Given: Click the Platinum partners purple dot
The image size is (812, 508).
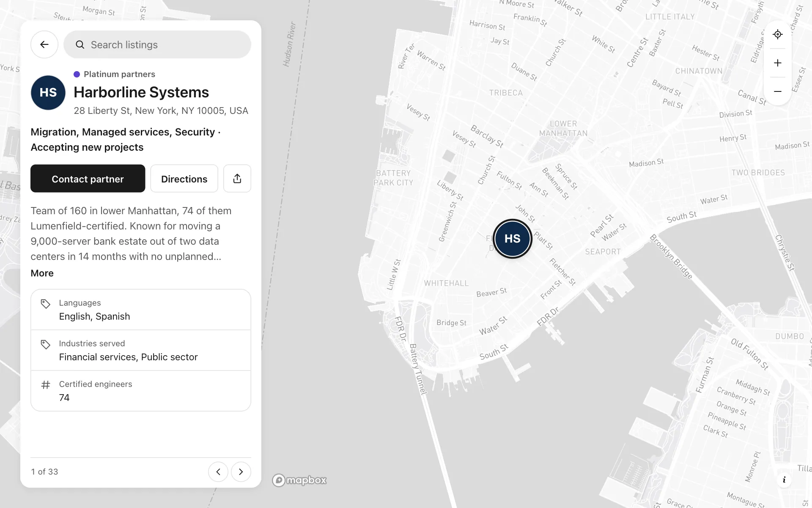Looking at the screenshot, I should click(x=77, y=74).
